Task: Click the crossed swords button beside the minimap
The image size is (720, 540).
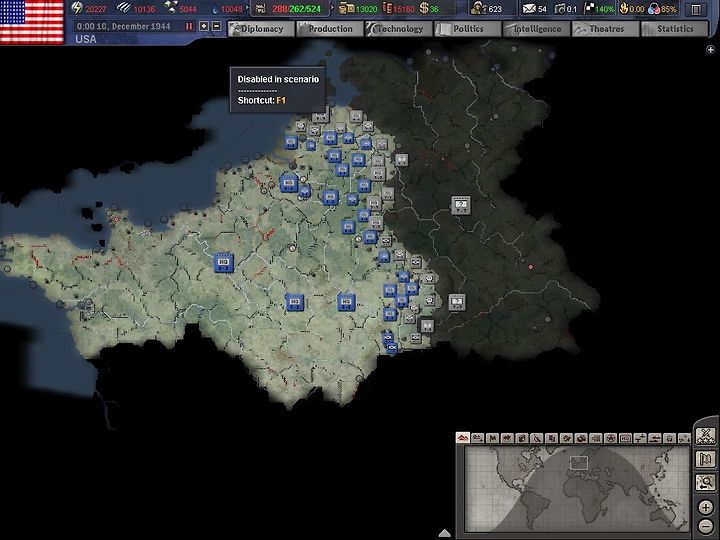Action: pos(706,436)
